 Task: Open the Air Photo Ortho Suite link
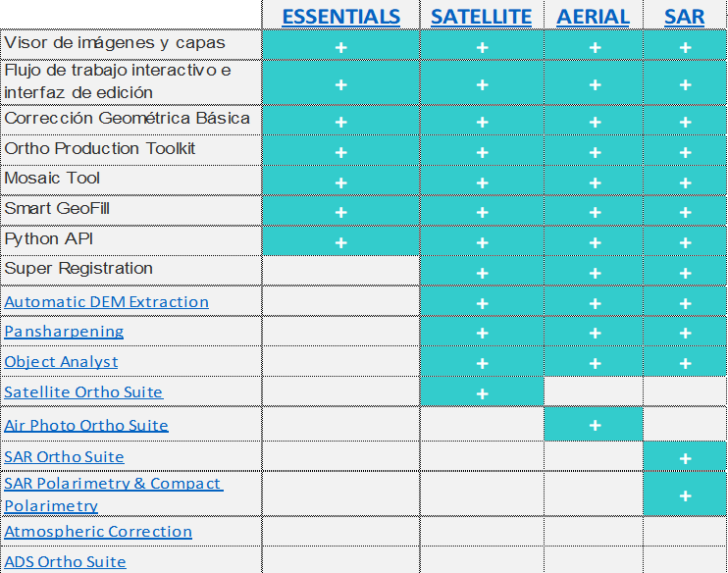[x=86, y=426]
